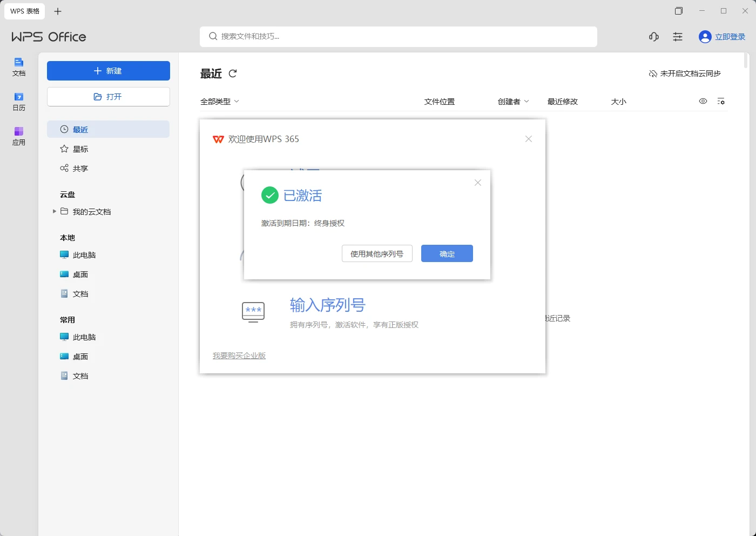Expand the 全部类型 filter dropdown
This screenshot has width=756, height=536.
click(x=220, y=102)
